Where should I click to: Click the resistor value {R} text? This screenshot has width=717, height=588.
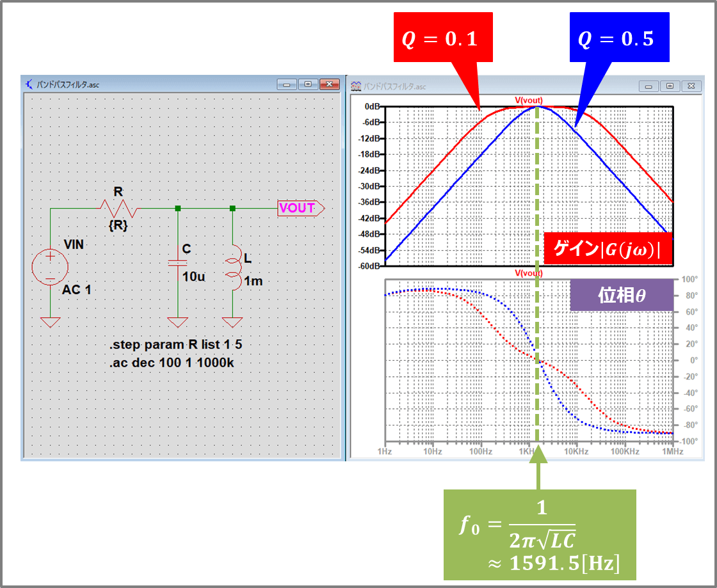click(x=118, y=225)
